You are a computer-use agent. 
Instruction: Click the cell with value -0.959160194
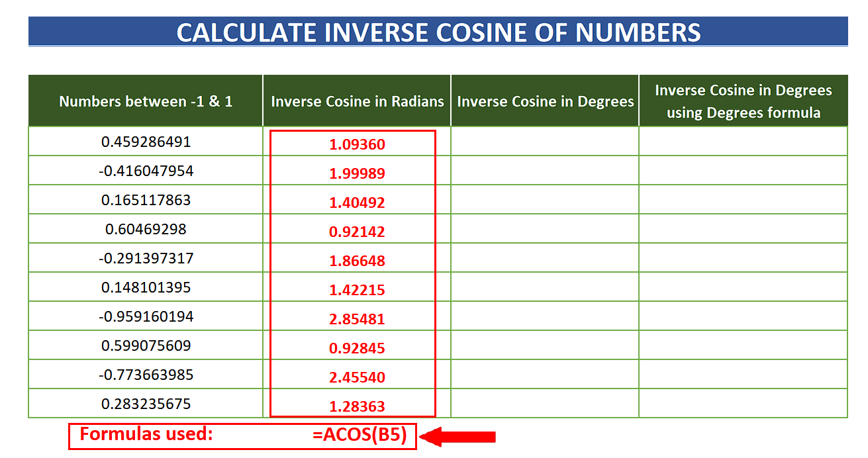(x=145, y=316)
